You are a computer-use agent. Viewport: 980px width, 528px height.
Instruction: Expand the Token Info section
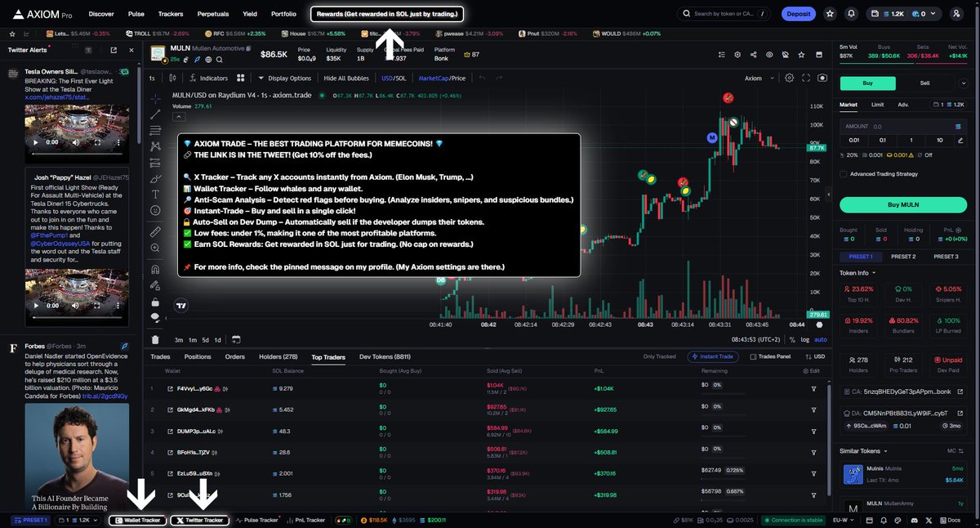857,272
